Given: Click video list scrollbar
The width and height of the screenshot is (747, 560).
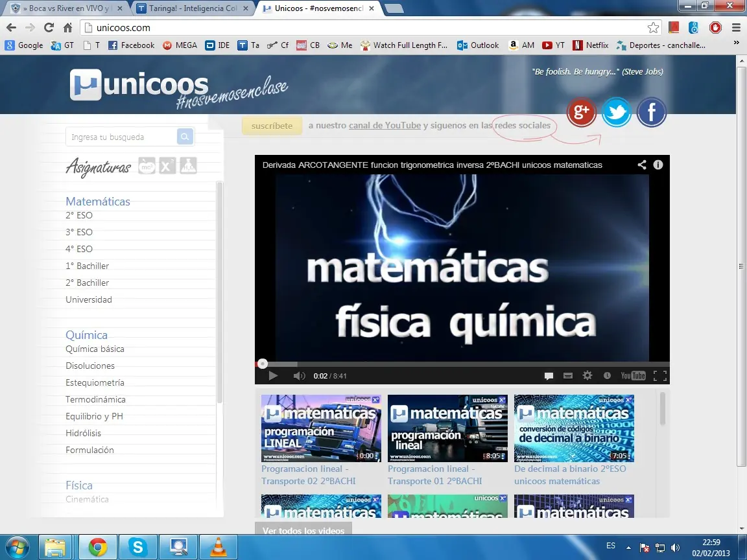Looking at the screenshot, I should 661,408.
